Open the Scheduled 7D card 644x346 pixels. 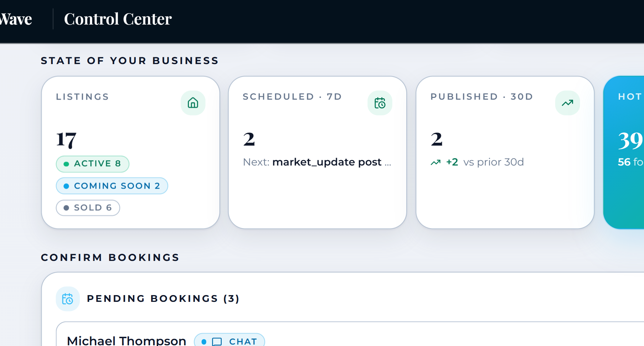tap(318, 152)
